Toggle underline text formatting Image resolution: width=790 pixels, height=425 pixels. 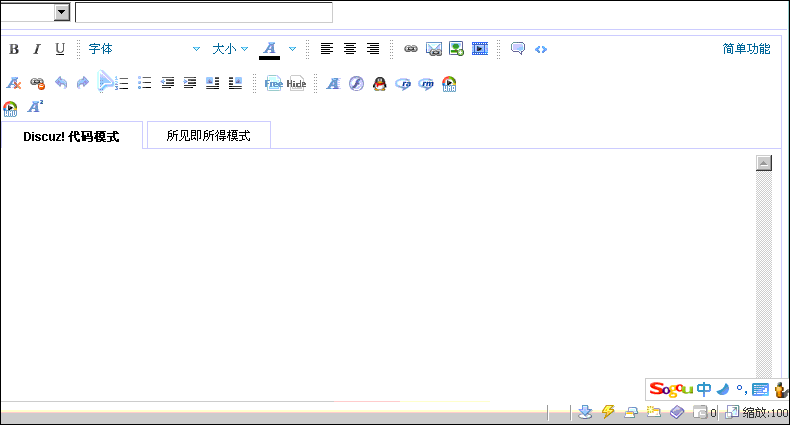coord(60,49)
